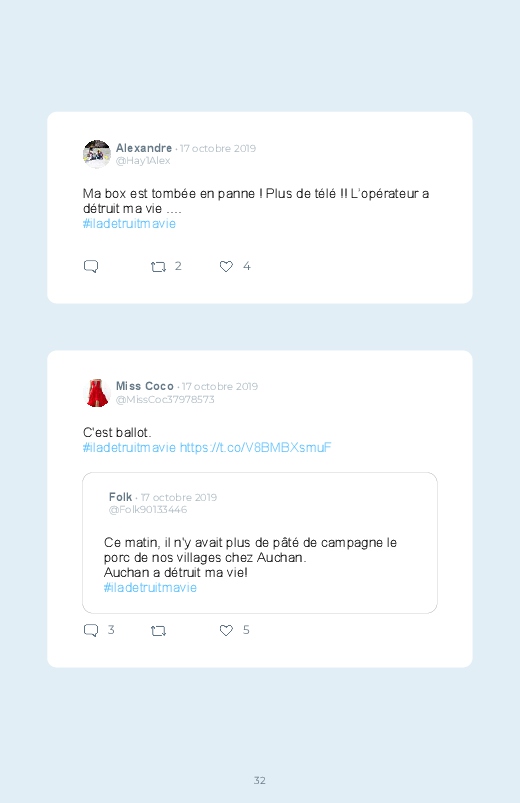Retweet Miss Coco's tweet
The height and width of the screenshot is (803, 520).
(158, 631)
